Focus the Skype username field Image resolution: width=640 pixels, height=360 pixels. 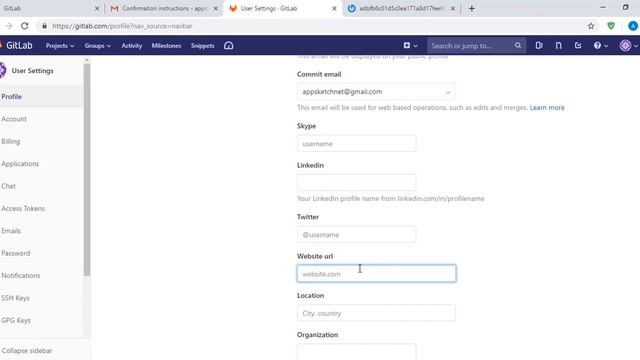click(357, 144)
